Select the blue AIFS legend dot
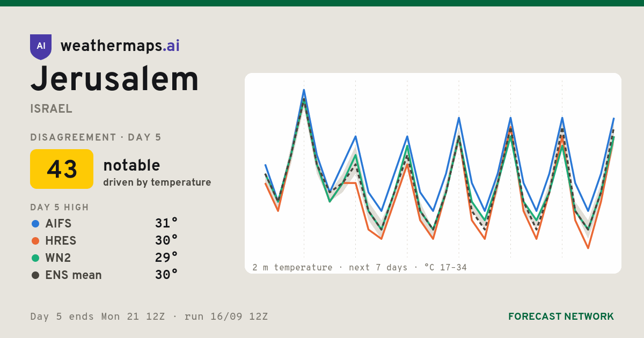This screenshot has width=644, height=338. pos(35,224)
